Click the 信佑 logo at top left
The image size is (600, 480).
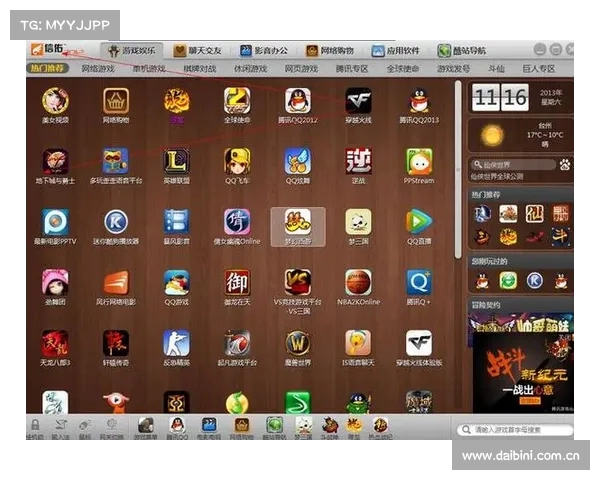(47, 49)
